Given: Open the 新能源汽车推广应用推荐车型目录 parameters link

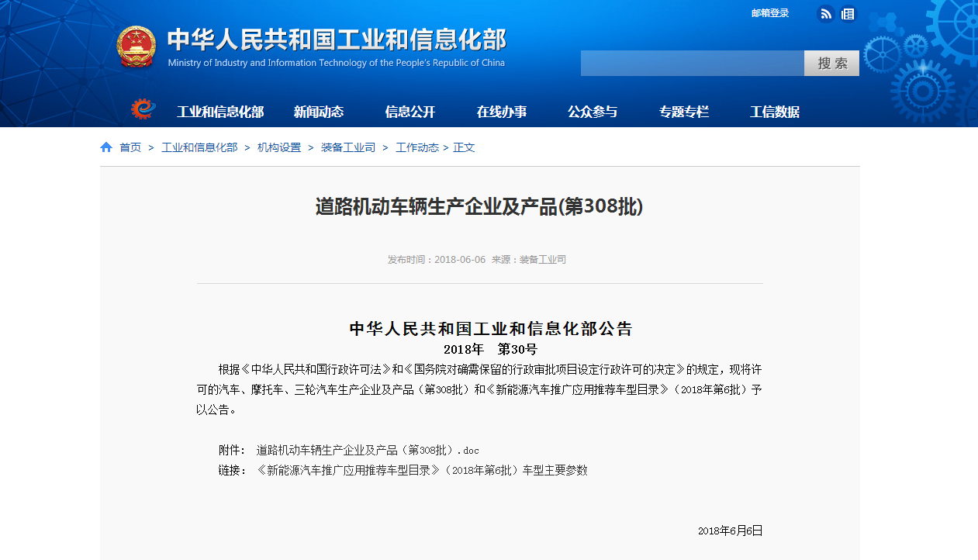Looking at the screenshot, I should point(422,470).
